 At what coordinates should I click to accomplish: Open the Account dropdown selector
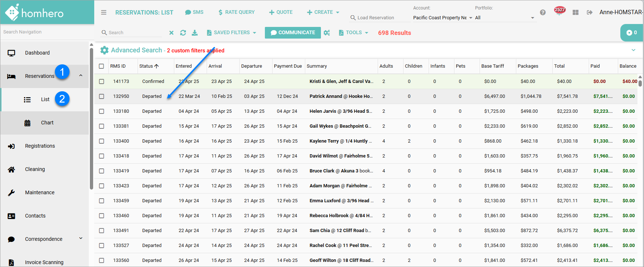coord(442,18)
